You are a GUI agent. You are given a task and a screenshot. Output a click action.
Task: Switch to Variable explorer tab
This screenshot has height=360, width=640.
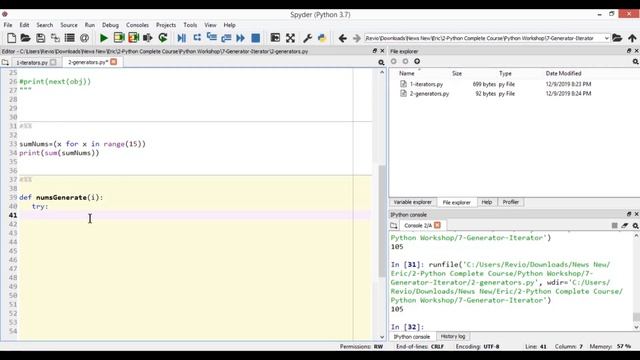click(412, 202)
